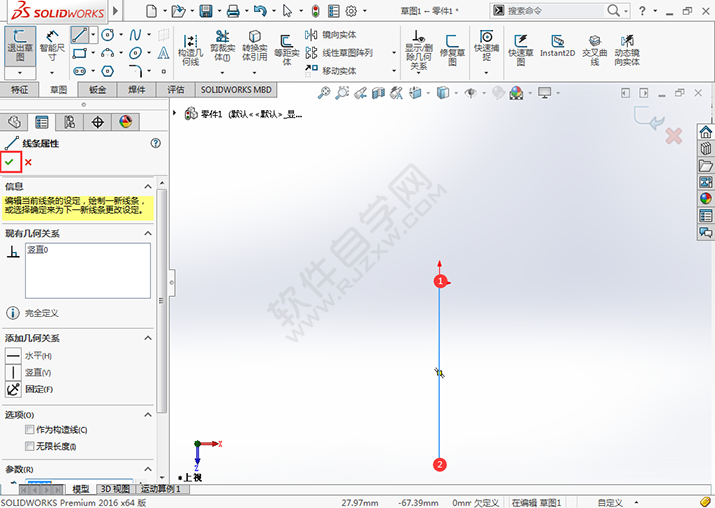The height and width of the screenshot is (508, 715).
Task: Open Smart Dimension dropdown arrow
Action: 52,72
